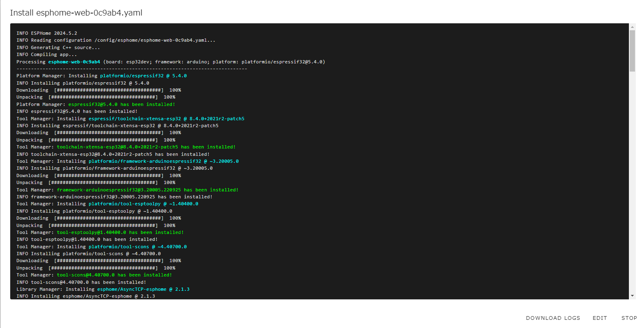
Task: Stop the install with STOP button
Action: 629,318
